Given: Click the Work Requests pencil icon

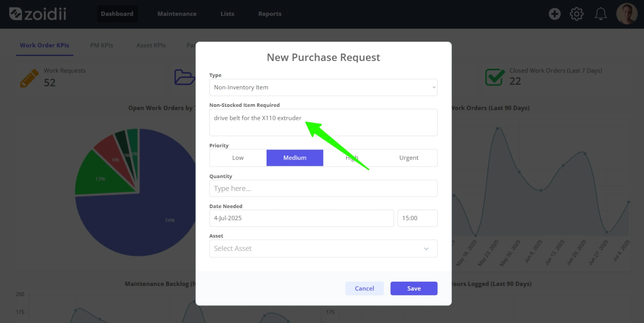Looking at the screenshot, I should pos(30,78).
